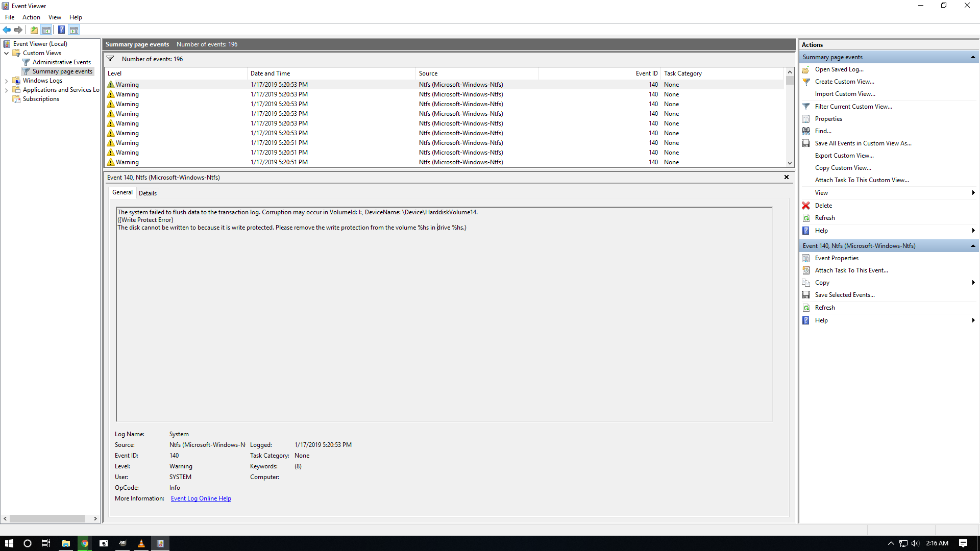Click the Up one level toolbar icon
The height and width of the screenshot is (551, 980).
[34, 30]
